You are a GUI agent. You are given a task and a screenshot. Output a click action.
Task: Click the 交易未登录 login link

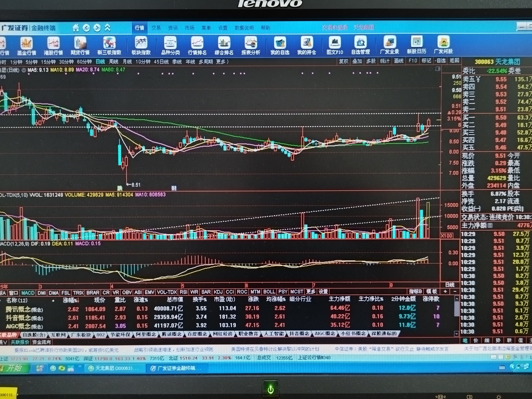[335, 28]
